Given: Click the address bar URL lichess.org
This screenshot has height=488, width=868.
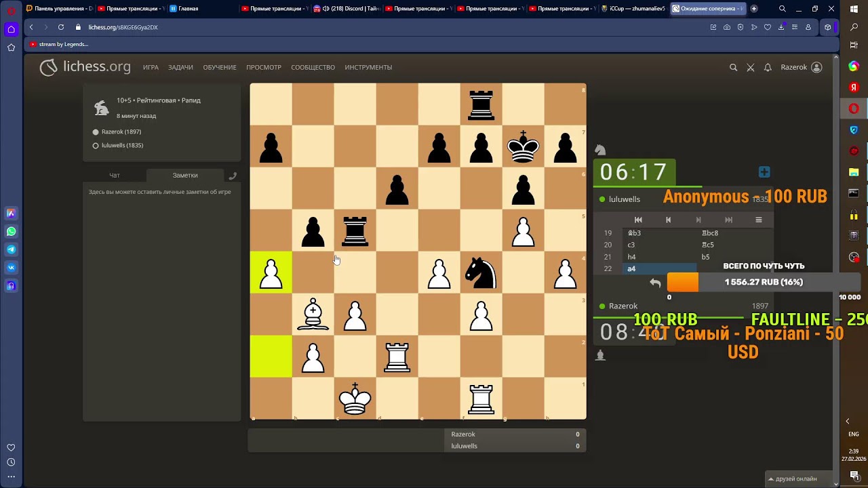Looking at the screenshot, I should point(123,27).
